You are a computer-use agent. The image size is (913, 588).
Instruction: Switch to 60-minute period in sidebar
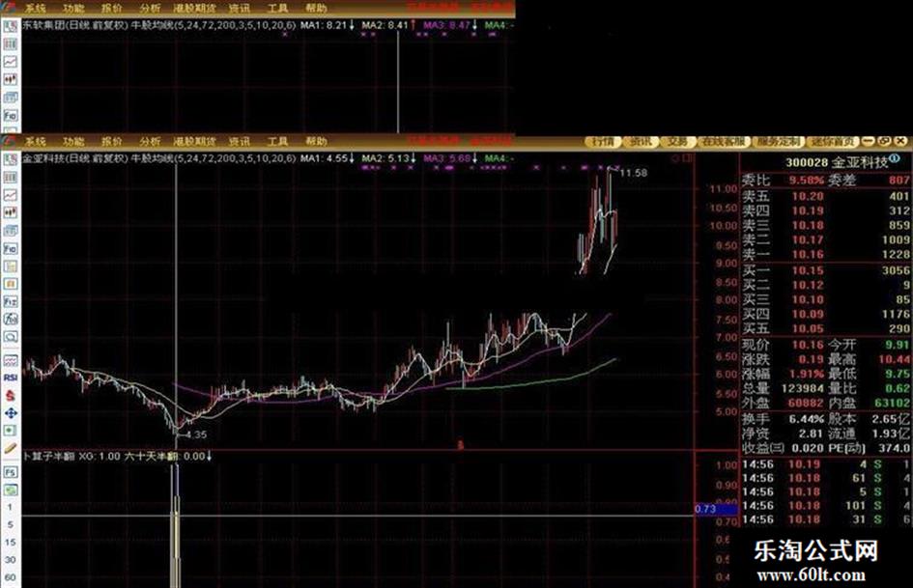coord(10,577)
